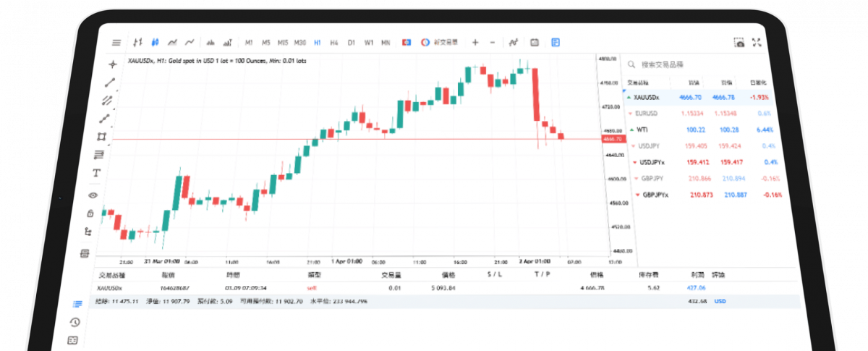Select the Fibonacci retracement lines tool
Viewport: 868px width, 351px height.
click(99, 155)
